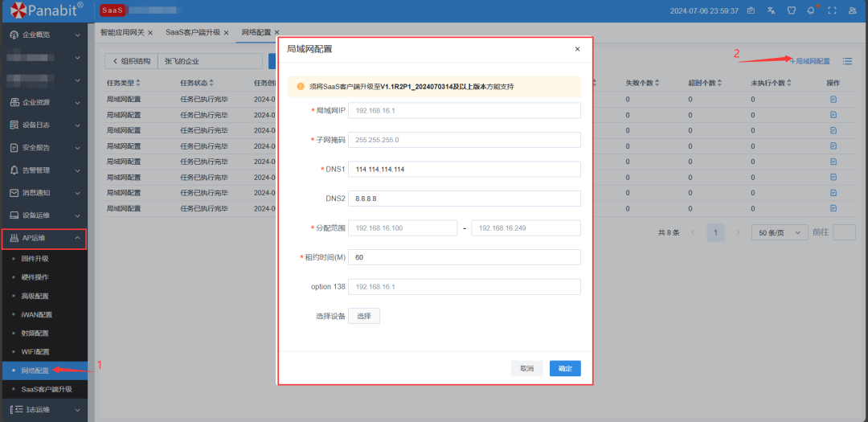Screen dimensions: 868x422
Task: Click the 消息通知 envelope sidebar icon
Action: pos(14,193)
